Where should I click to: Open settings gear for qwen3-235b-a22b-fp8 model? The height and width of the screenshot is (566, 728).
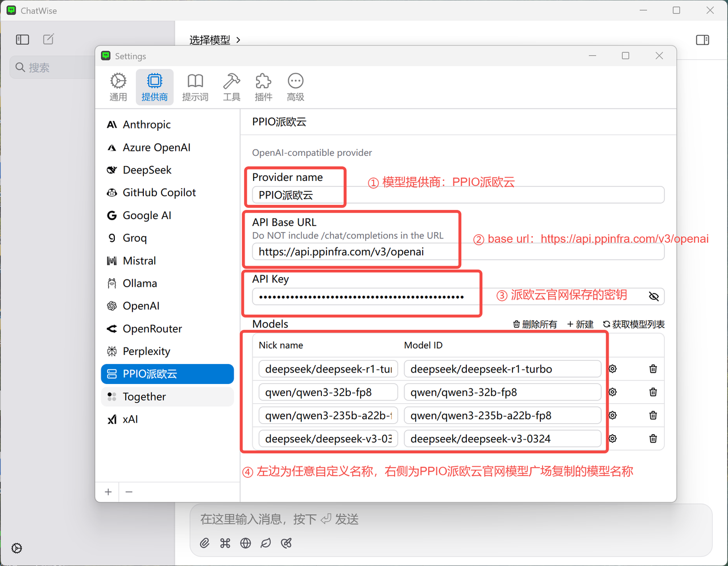pos(613,416)
